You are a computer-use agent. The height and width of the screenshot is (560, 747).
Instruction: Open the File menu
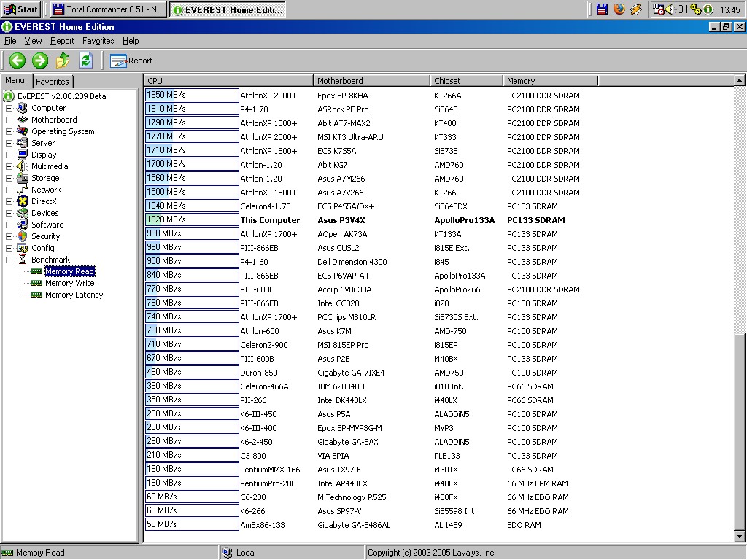pos(10,41)
